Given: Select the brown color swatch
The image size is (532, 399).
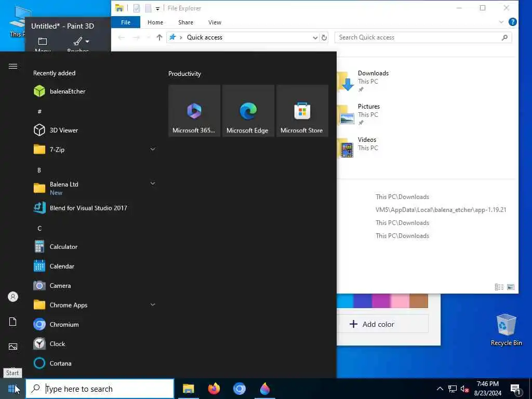Looking at the screenshot, I should tap(419, 301).
